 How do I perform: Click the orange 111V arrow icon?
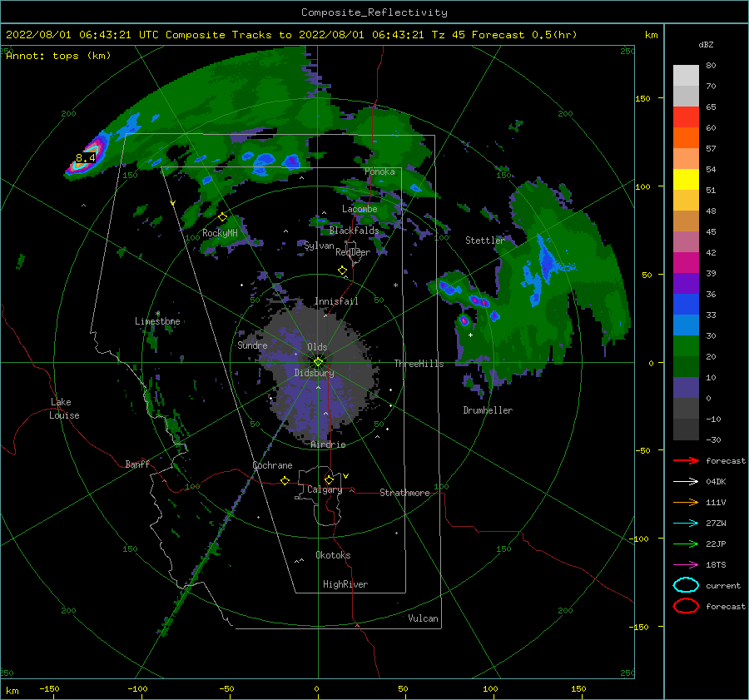pos(686,502)
